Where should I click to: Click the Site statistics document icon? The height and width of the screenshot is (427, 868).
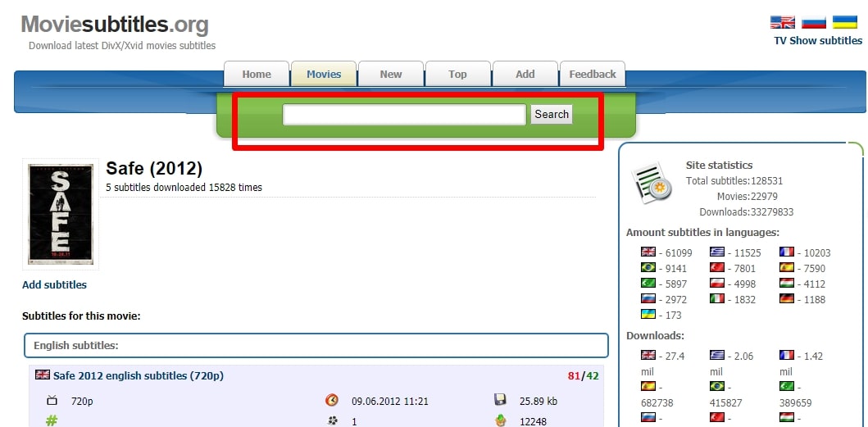[x=652, y=183]
